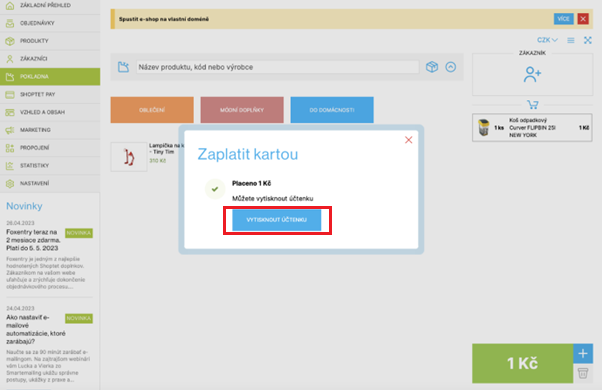
Task: Click the home icon beside Základní přehled
Action: [10, 5]
